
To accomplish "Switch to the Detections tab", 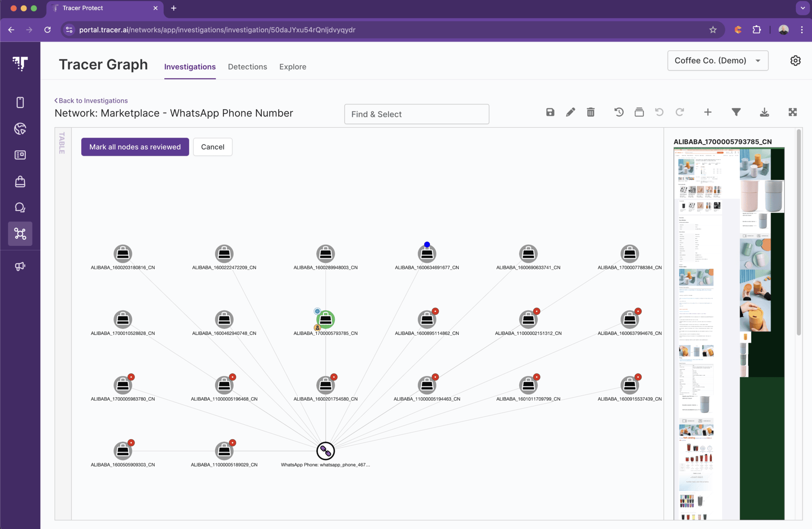I will tap(247, 67).
